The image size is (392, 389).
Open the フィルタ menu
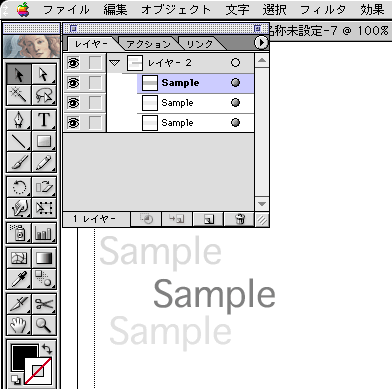pyautogui.click(x=323, y=9)
